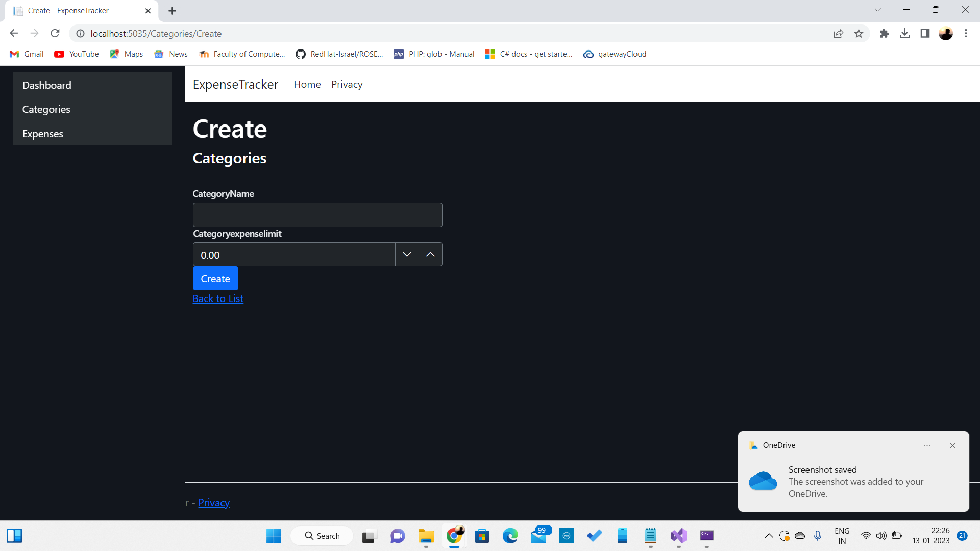The height and width of the screenshot is (551, 980).
Task: Click the Create button
Action: click(215, 278)
